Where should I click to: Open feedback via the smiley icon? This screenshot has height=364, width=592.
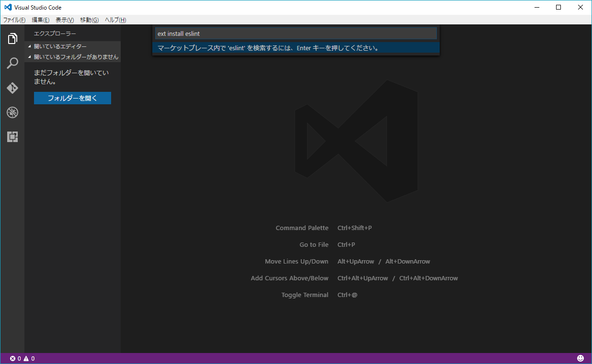coord(580,358)
